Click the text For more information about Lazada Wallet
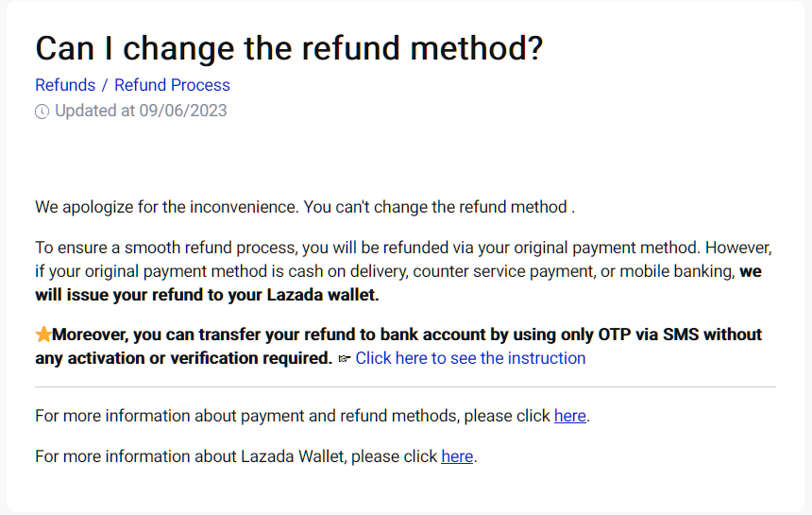This screenshot has width=812, height=515. (x=190, y=456)
